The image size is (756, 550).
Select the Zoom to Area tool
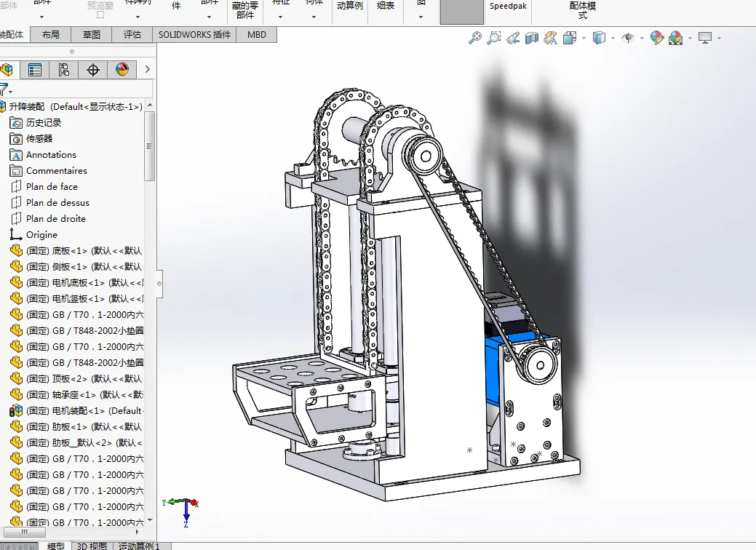(x=494, y=38)
